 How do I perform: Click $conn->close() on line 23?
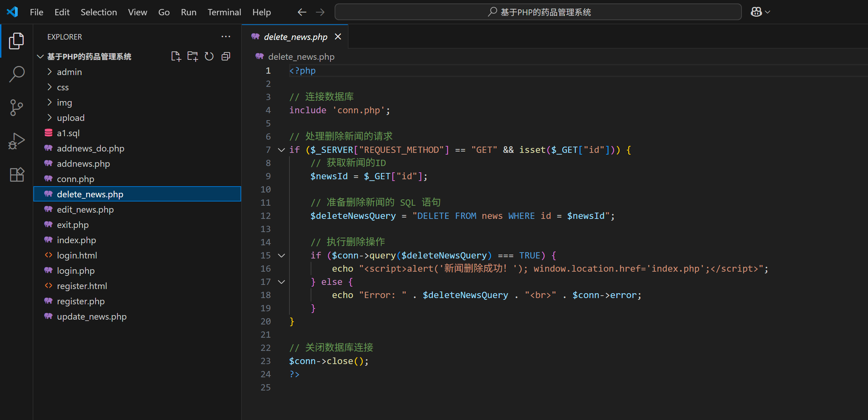click(326, 361)
